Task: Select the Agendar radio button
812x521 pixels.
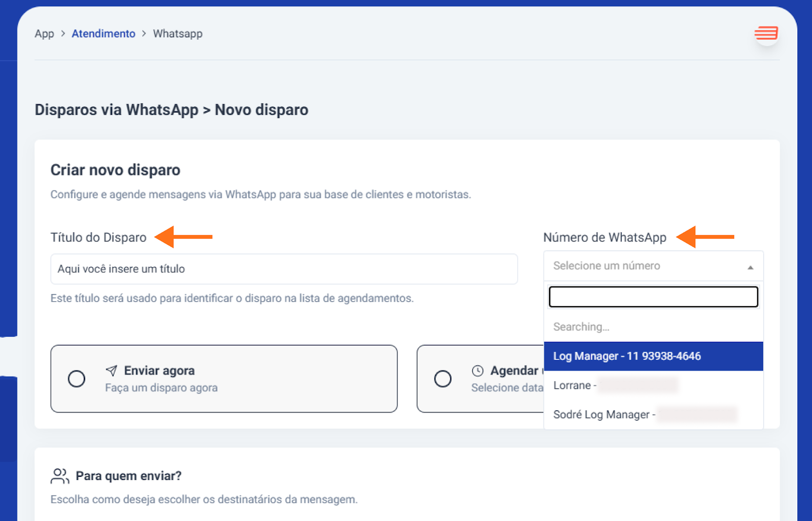Action: point(443,379)
